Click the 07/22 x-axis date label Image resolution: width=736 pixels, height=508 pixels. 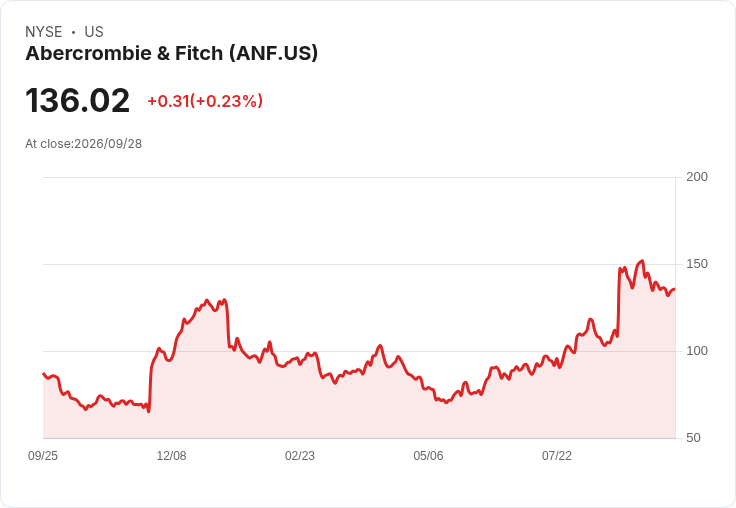point(557,455)
